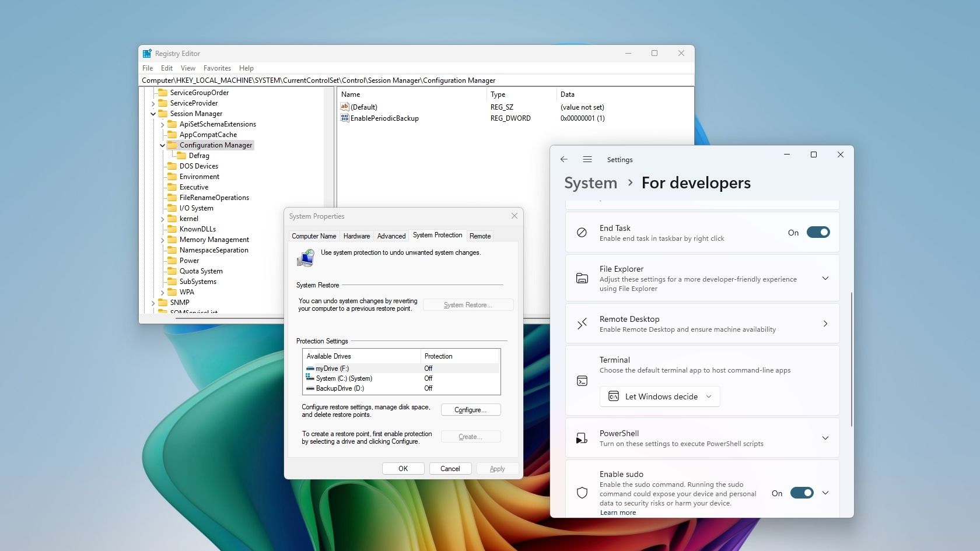This screenshot has width=980, height=551.
Task: Expand the PowerShell settings chevron
Action: (x=825, y=438)
